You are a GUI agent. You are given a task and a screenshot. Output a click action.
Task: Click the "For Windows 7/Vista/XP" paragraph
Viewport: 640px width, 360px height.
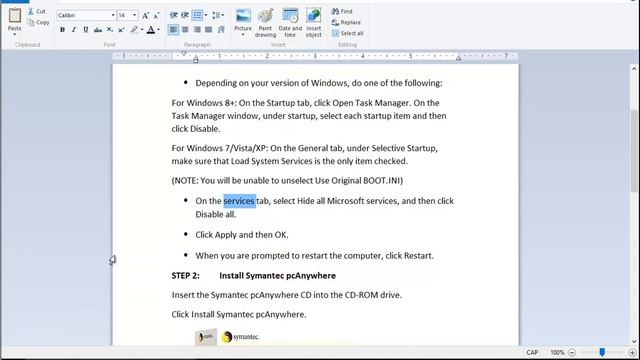[304, 155]
